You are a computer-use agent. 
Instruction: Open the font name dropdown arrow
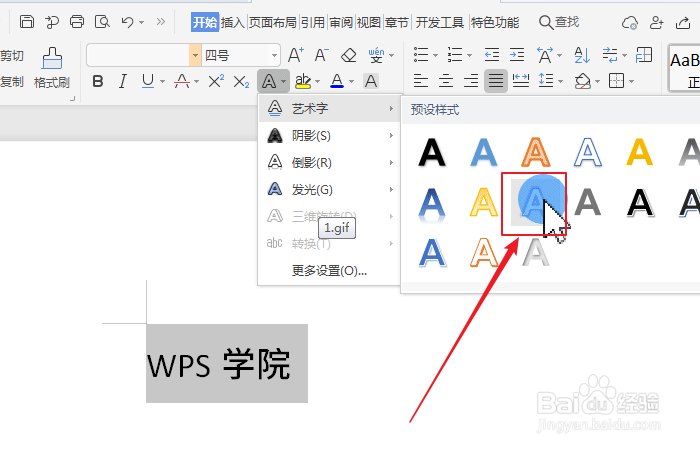pyautogui.click(x=195, y=55)
